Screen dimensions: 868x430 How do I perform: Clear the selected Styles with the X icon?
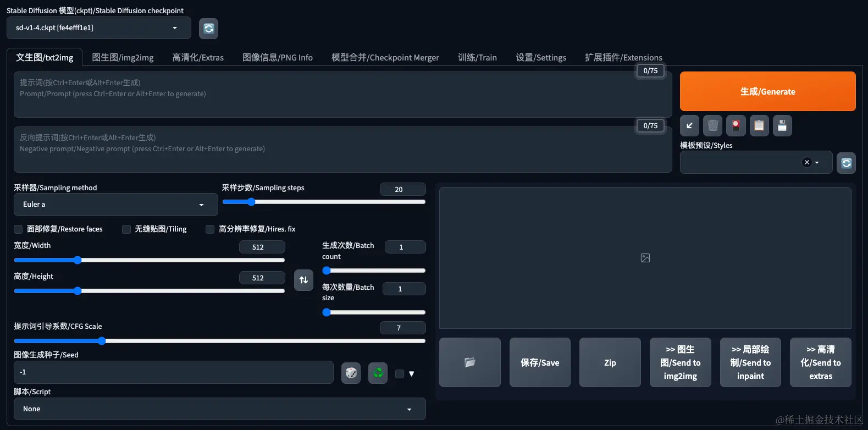(x=807, y=162)
